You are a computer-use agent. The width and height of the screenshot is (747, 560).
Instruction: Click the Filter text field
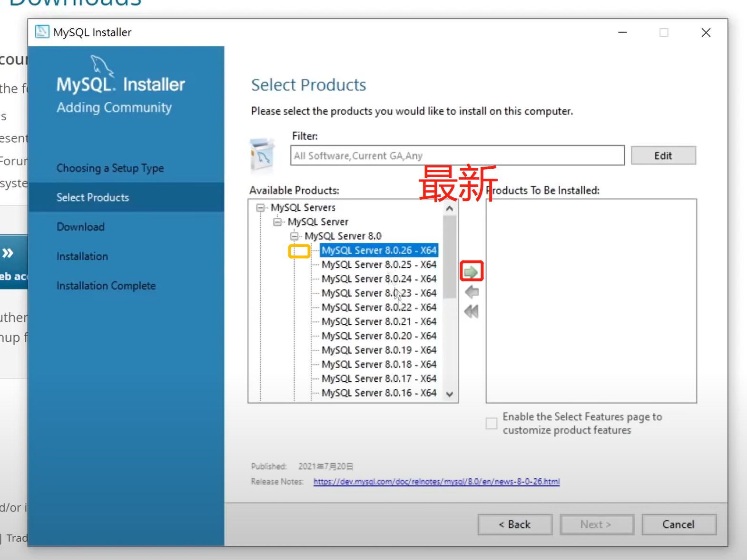click(457, 155)
